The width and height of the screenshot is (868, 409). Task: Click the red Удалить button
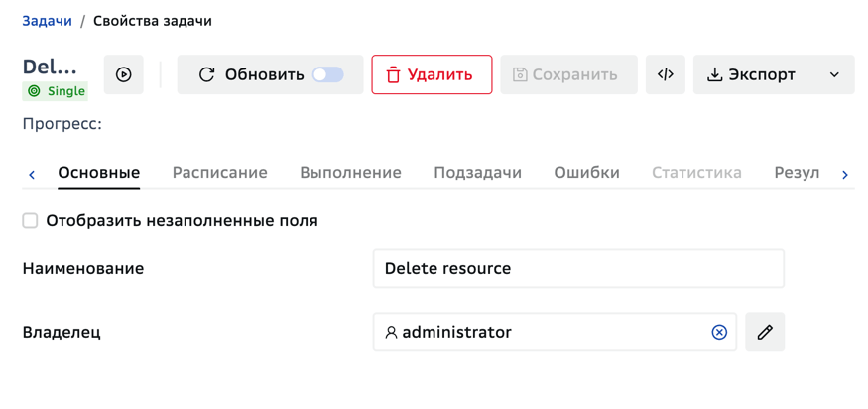(x=432, y=74)
